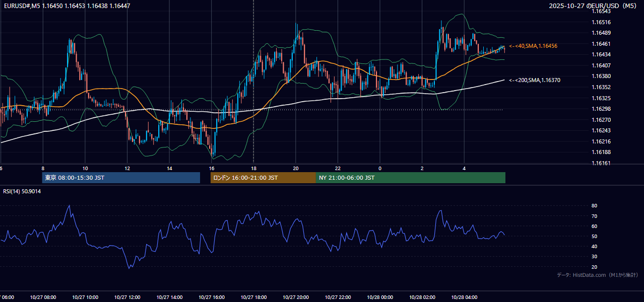The height and width of the screenshot is (302, 644).
Task: Click hour 18 on the price chart time axis
Action: [253, 168]
